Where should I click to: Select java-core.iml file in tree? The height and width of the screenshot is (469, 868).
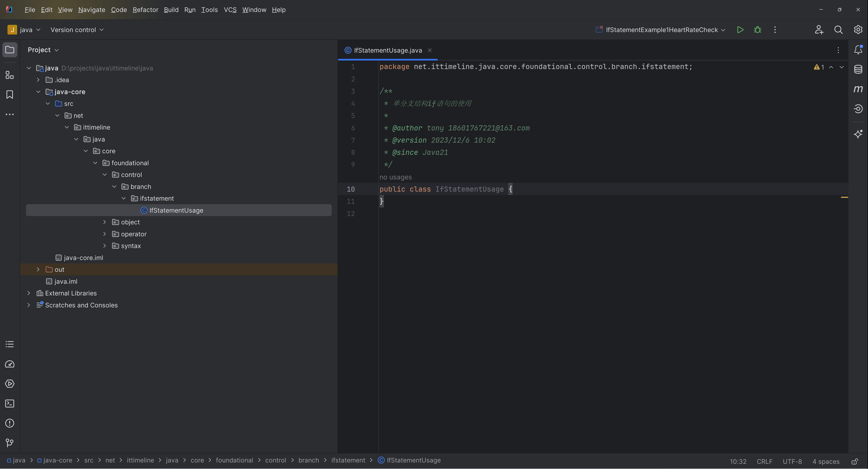pyautogui.click(x=79, y=258)
